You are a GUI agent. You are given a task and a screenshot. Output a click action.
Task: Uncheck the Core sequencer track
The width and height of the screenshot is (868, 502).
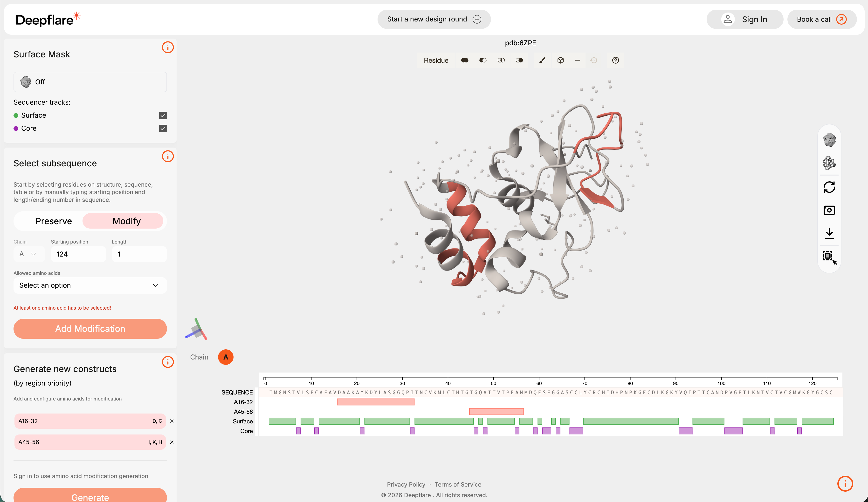163,129
